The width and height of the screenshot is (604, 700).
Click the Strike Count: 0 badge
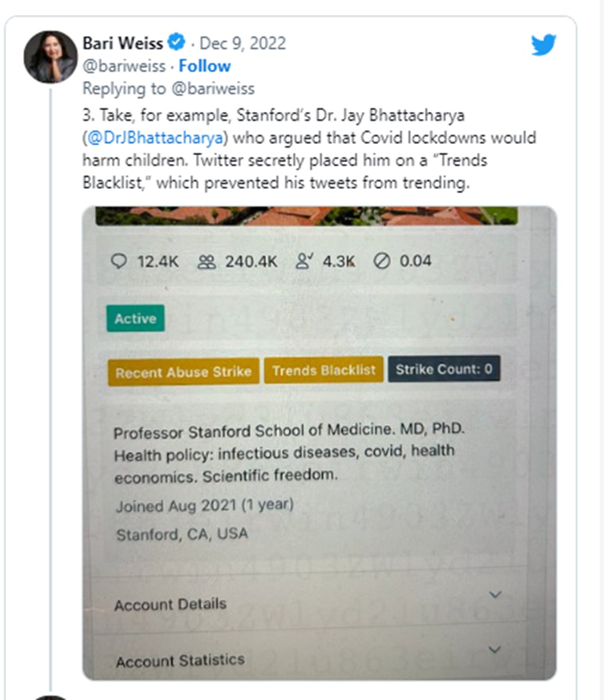444,369
